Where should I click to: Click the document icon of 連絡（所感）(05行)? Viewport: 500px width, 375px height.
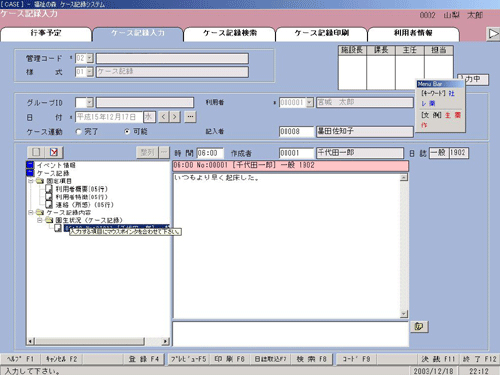[x=49, y=204]
